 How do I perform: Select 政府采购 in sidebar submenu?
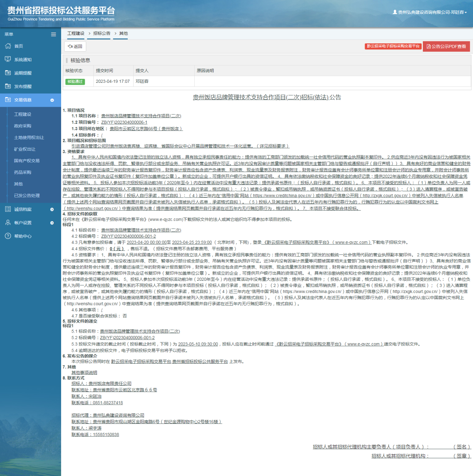tap(22, 126)
